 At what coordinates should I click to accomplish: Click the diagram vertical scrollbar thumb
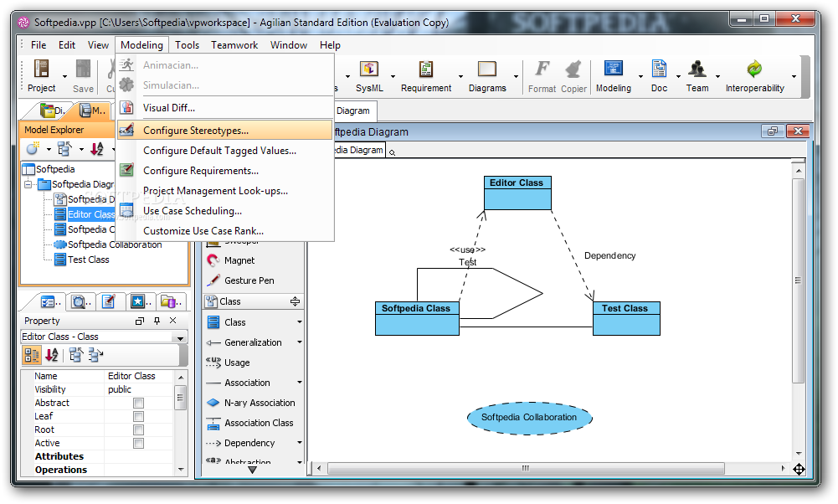[x=799, y=280]
